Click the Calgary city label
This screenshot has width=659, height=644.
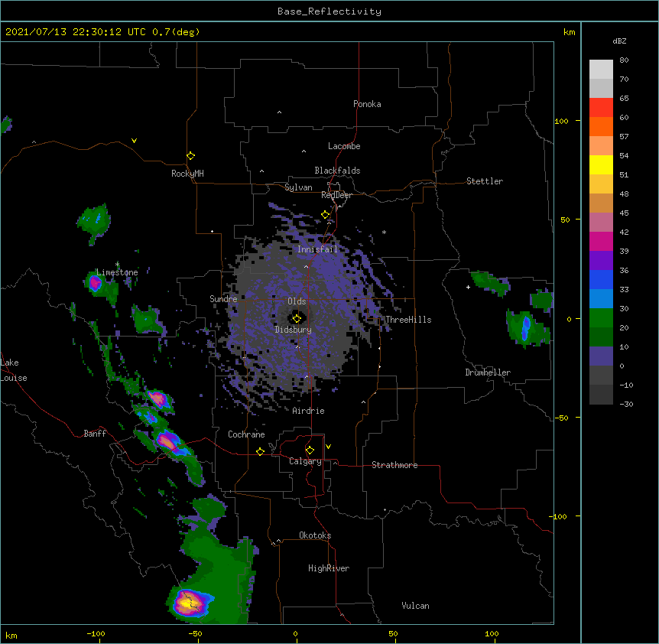pyautogui.click(x=305, y=461)
